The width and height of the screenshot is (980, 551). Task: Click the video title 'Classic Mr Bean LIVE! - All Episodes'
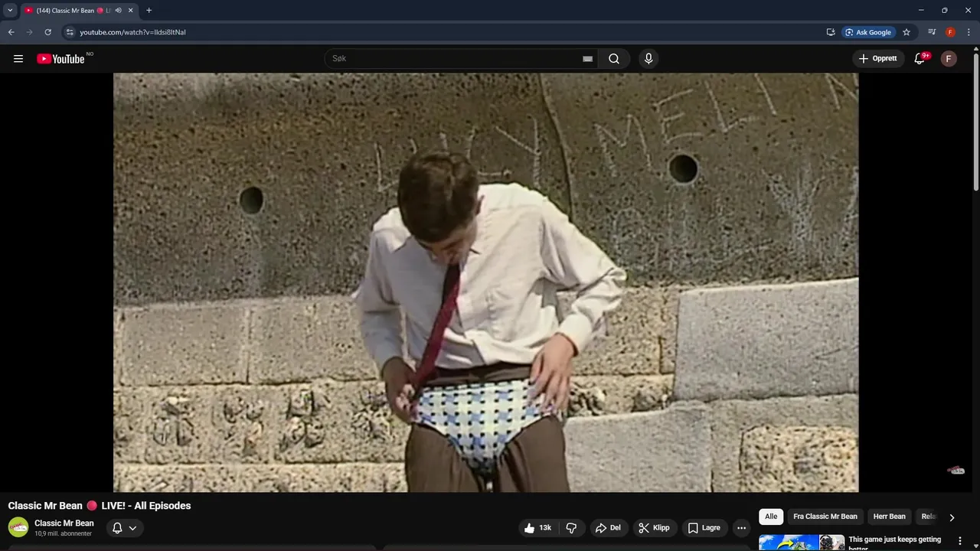pyautogui.click(x=100, y=506)
